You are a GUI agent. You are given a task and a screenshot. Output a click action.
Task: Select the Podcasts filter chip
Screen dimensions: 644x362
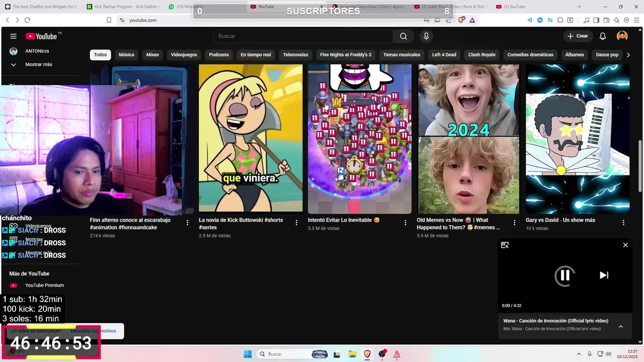219,55
